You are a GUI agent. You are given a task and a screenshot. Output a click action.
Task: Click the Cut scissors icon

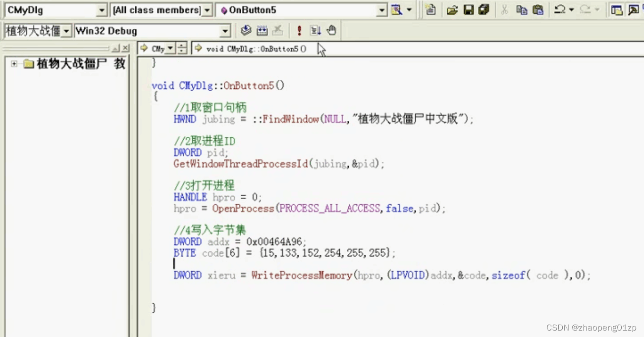point(504,9)
